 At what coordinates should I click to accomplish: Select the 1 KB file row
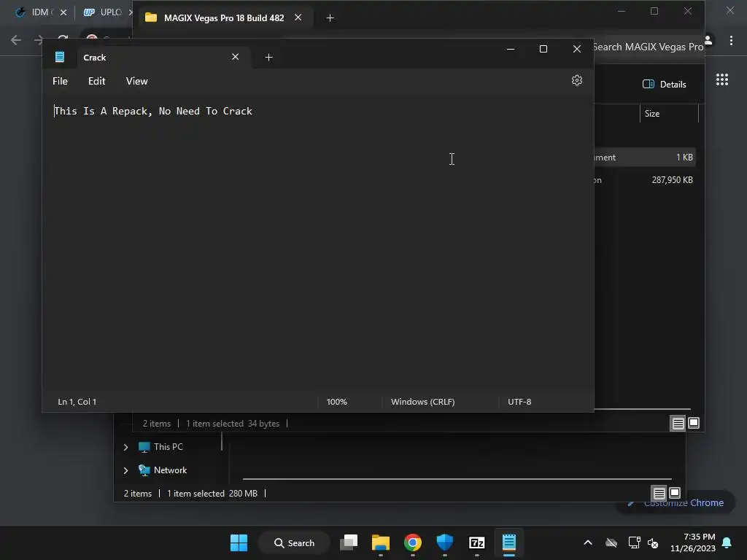pyautogui.click(x=645, y=157)
